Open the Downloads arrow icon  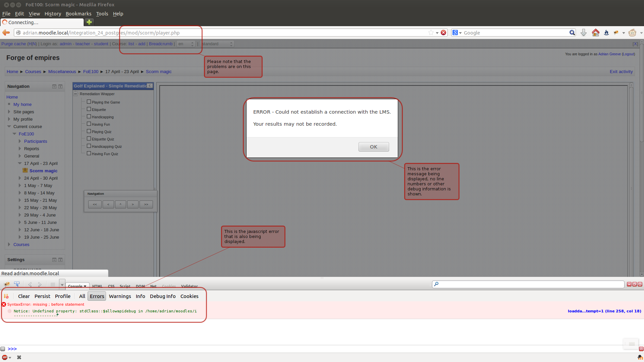tap(584, 33)
